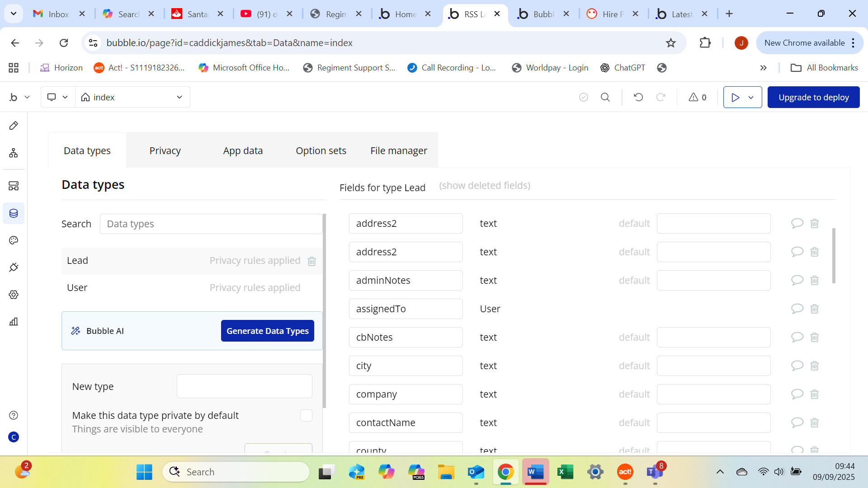Add comment on the city field
868x488 pixels.
tap(797, 366)
